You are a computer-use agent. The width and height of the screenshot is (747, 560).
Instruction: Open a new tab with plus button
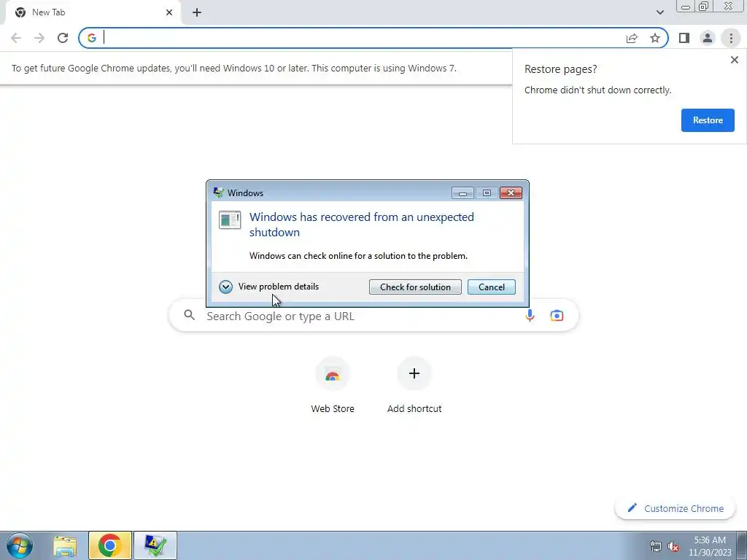(x=197, y=12)
